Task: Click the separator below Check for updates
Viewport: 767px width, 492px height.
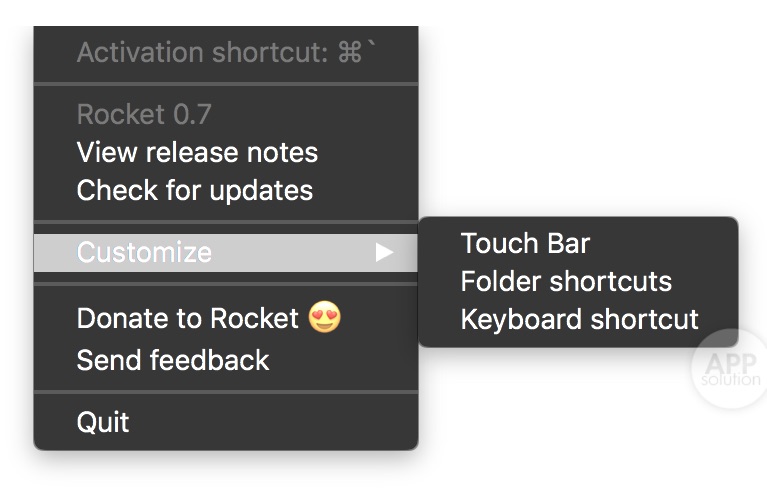Action: [x=225, y=221]
